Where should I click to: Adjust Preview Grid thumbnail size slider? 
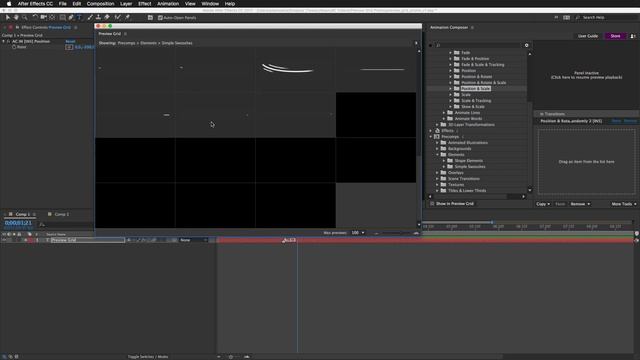point(396,233)
